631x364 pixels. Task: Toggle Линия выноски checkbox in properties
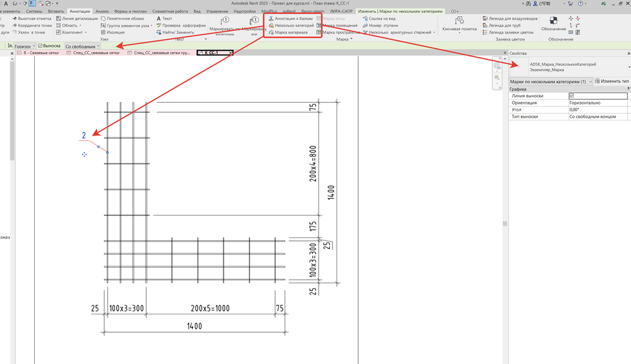click(x=571, y=96)
